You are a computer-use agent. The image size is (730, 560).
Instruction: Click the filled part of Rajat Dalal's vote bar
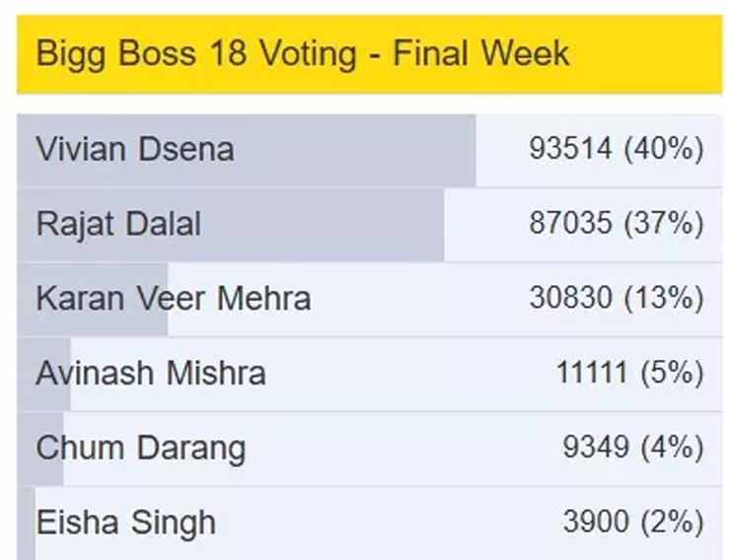(326, 224)
